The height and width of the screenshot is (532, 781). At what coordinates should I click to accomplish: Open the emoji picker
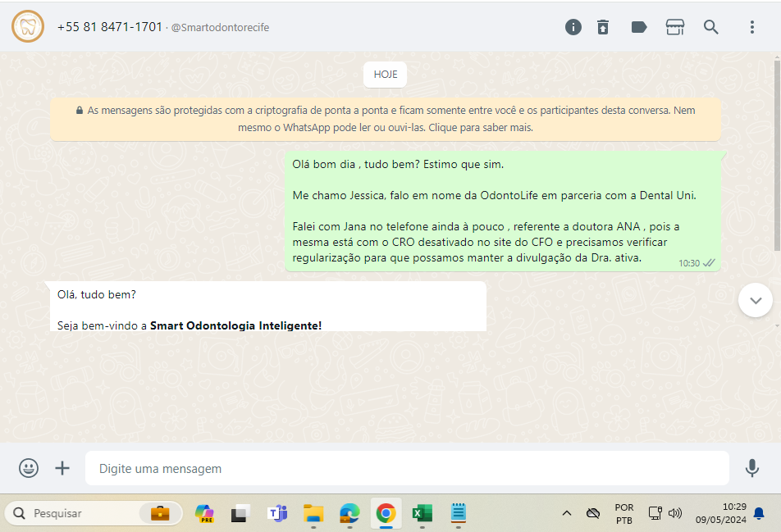coord(29,468)
